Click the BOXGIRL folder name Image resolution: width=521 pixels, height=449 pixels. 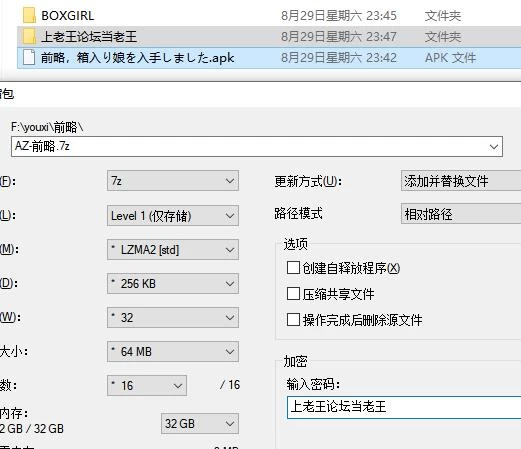[x=67, y=16]
